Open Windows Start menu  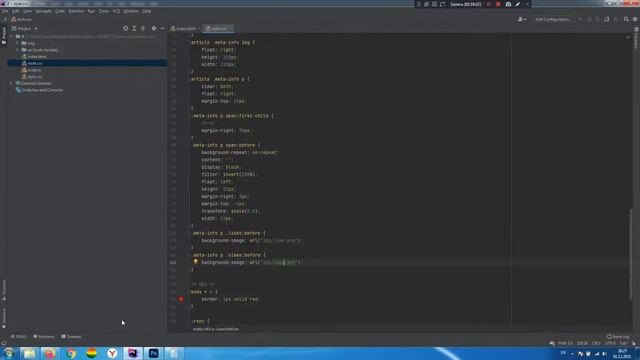coord(9,353)
